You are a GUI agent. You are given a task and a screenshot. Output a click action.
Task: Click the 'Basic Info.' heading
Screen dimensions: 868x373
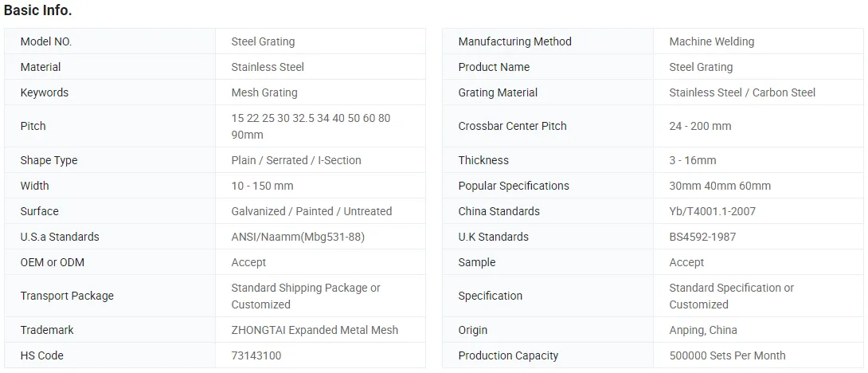(37, 10)
